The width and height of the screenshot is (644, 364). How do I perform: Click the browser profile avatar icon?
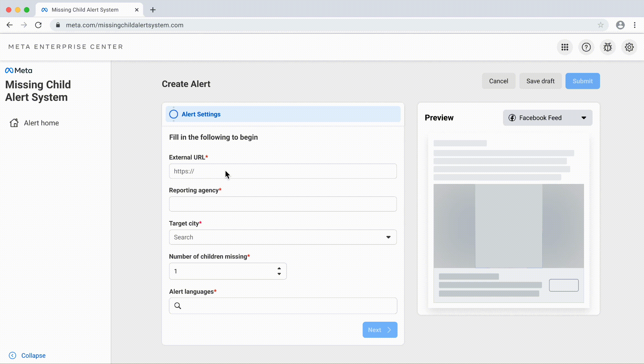(620, 25)
